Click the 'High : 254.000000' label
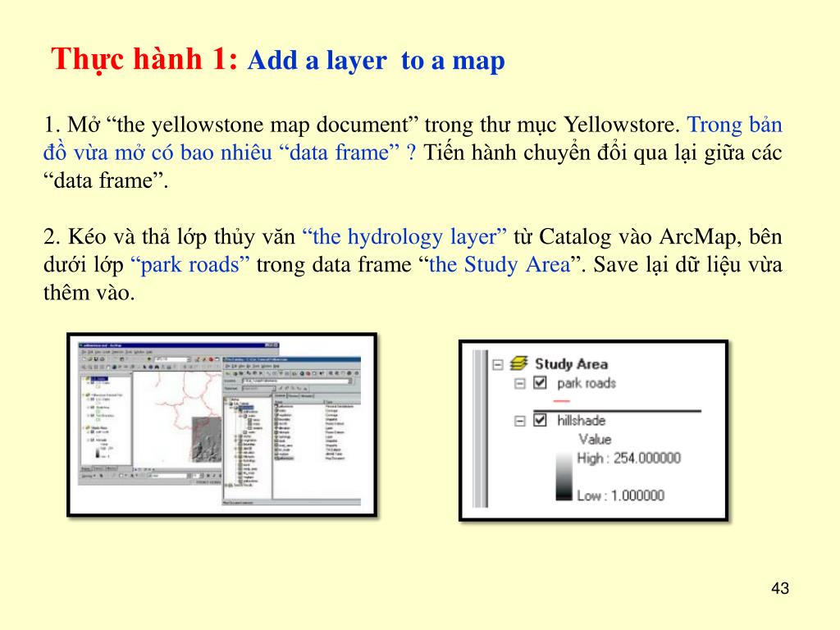The height and width of the screenshot is (630, 840). pos(629,458)
